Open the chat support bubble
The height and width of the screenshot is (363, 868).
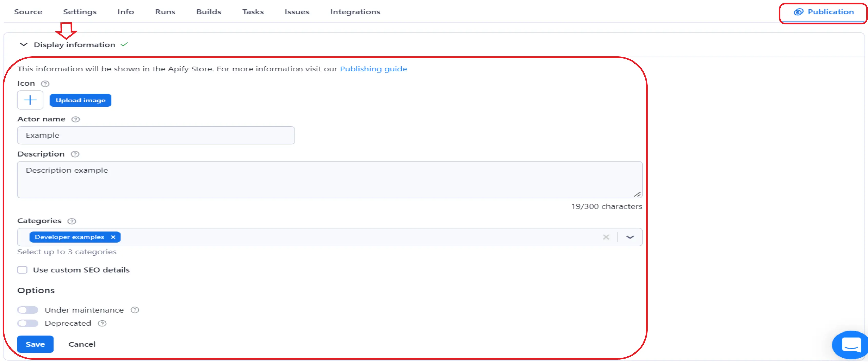click(851, 345)
